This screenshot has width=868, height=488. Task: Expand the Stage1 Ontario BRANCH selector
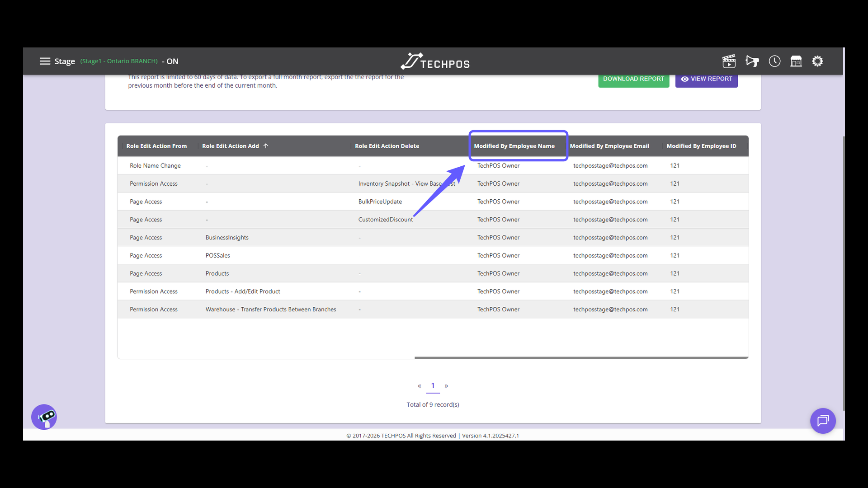click(x=119, y=61)
